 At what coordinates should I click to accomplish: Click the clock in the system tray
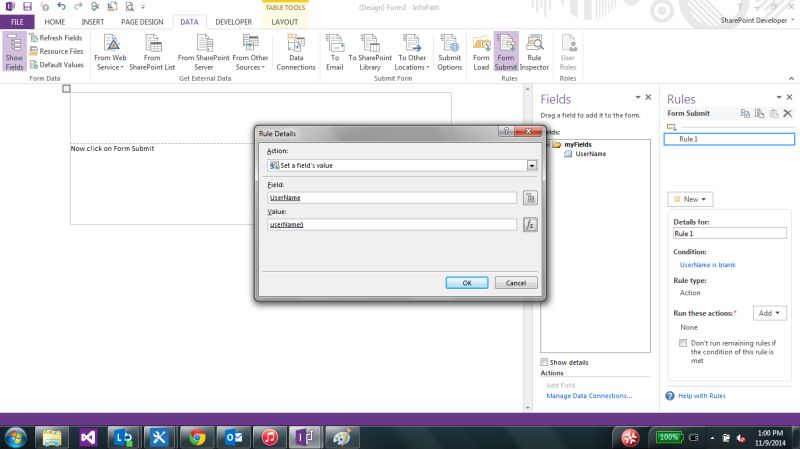(770, 438)
